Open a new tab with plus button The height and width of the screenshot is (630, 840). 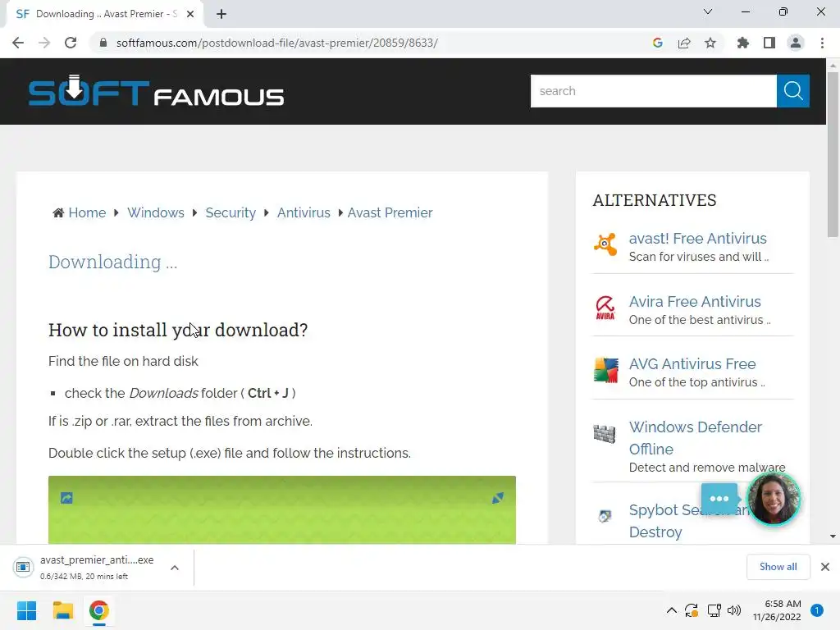point(221,14)
